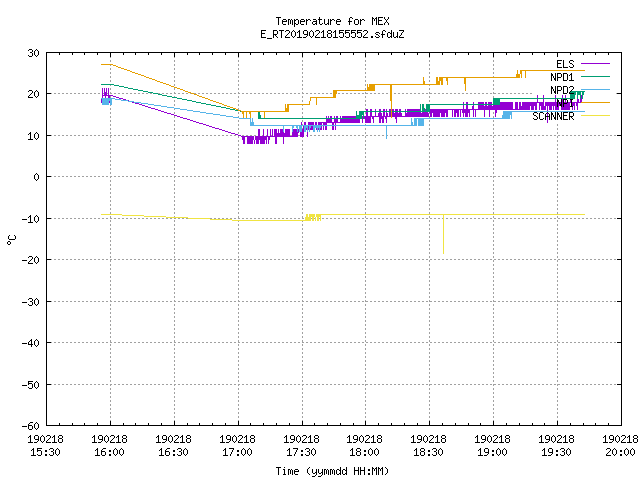The height and width of the screenshot is (480, 640).
Task: Click the y-axis label -30
Action: click(x=31, y=302)
